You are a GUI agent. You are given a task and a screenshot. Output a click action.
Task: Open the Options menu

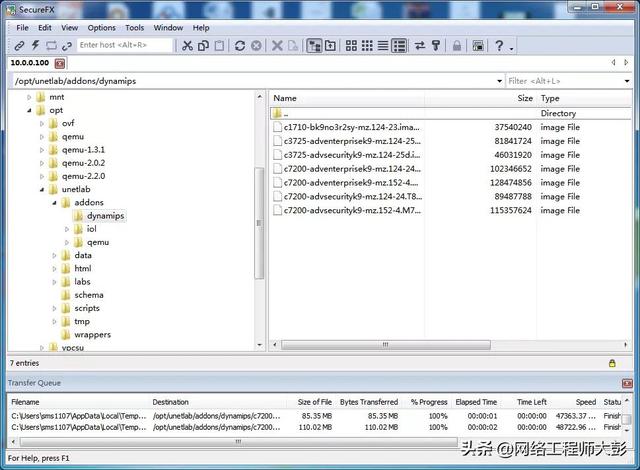pos(102,28)
